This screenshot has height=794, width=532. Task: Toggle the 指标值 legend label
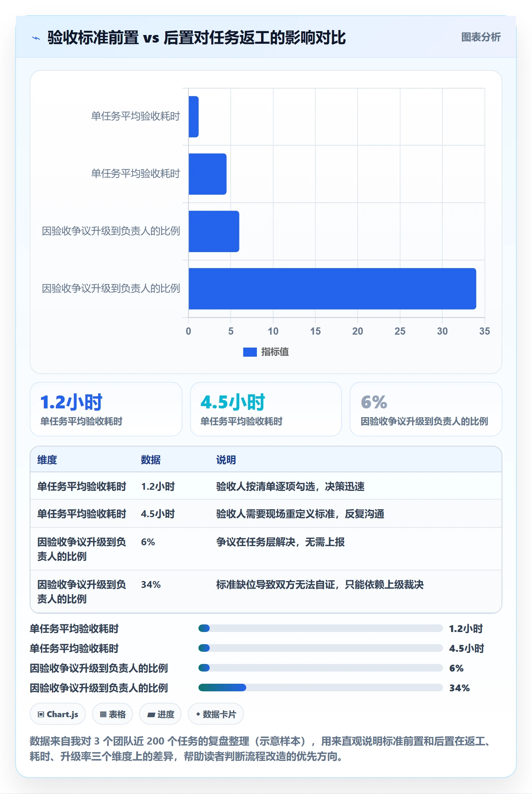275,352
